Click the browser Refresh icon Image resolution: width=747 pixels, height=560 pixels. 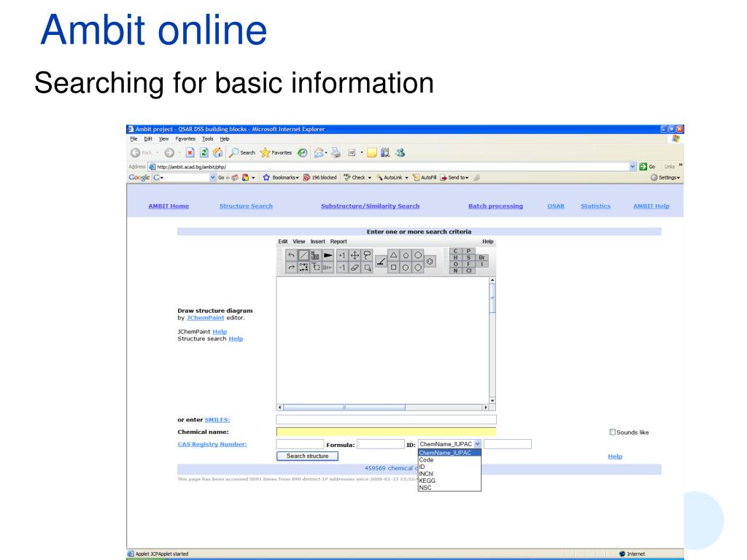tap(204, 152)
